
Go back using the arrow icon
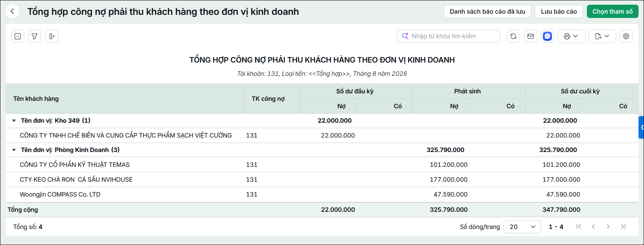(x=13, y=11)
